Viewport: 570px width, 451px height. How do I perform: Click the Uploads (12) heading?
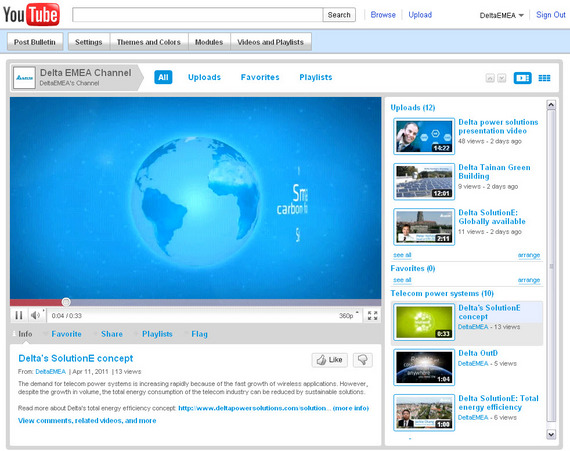point(413,108)
